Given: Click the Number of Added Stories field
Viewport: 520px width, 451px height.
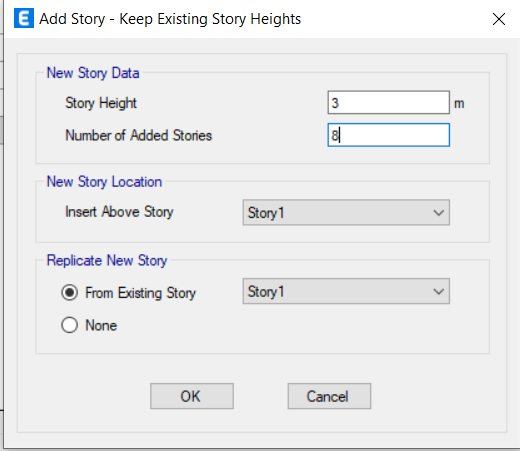Looking at the screenshot, I should pos(389,135).
